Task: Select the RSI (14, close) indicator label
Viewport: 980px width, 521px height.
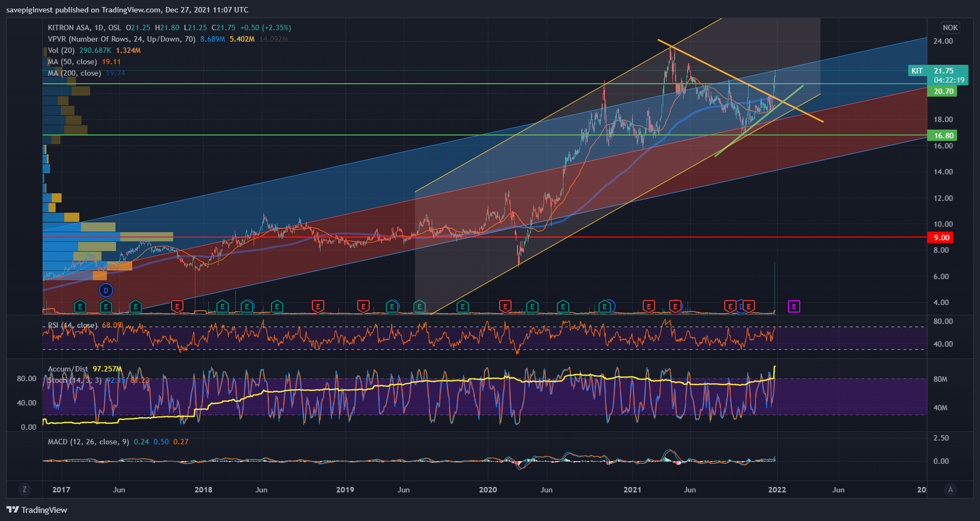Action: (72, 325)
